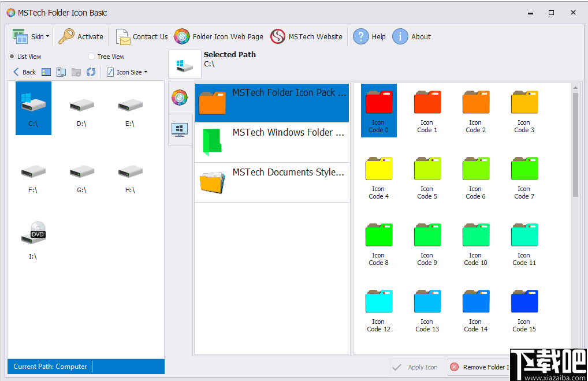Click the new folder icon

coord(76,72)
